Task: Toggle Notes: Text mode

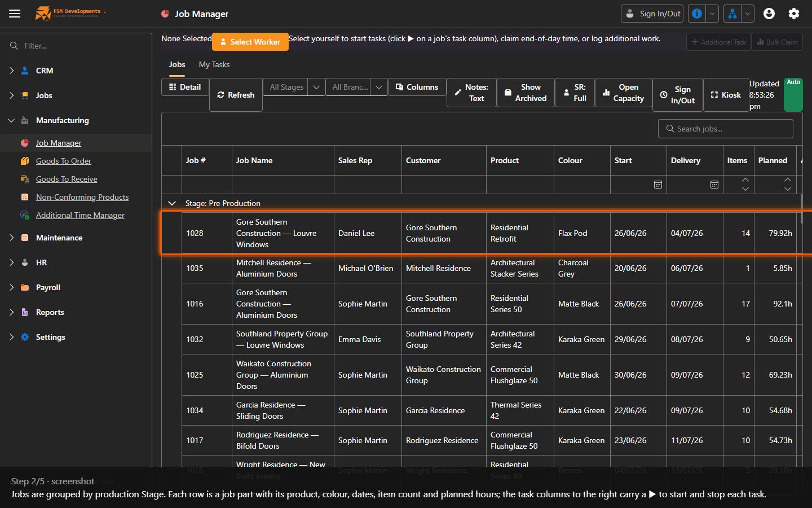Action: click(x=471, y=93)
